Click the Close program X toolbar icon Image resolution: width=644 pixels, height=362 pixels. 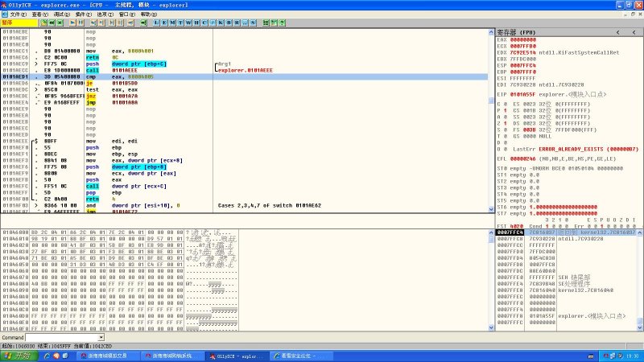coord(60,23)
